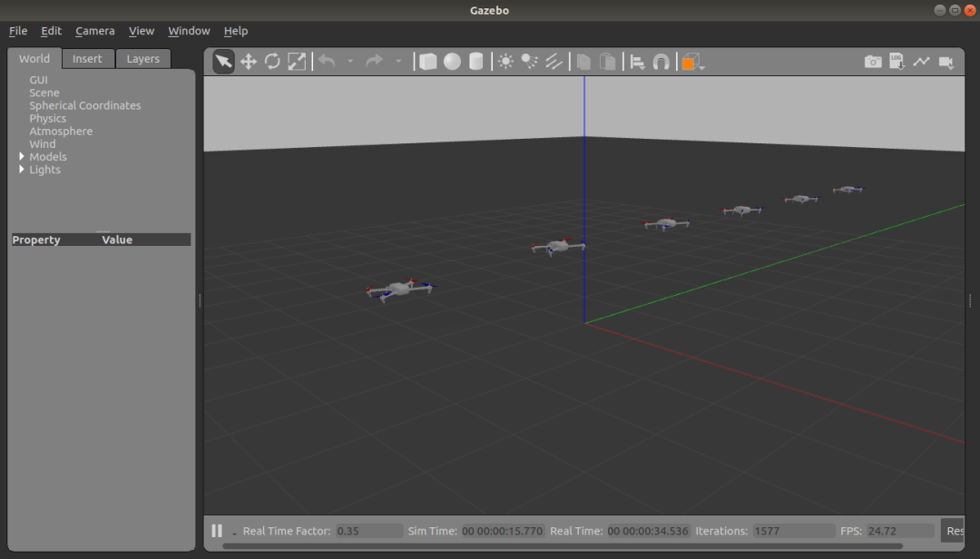980x559 pixels.
Task: Open the Help menu
Action: coord(236,31)
